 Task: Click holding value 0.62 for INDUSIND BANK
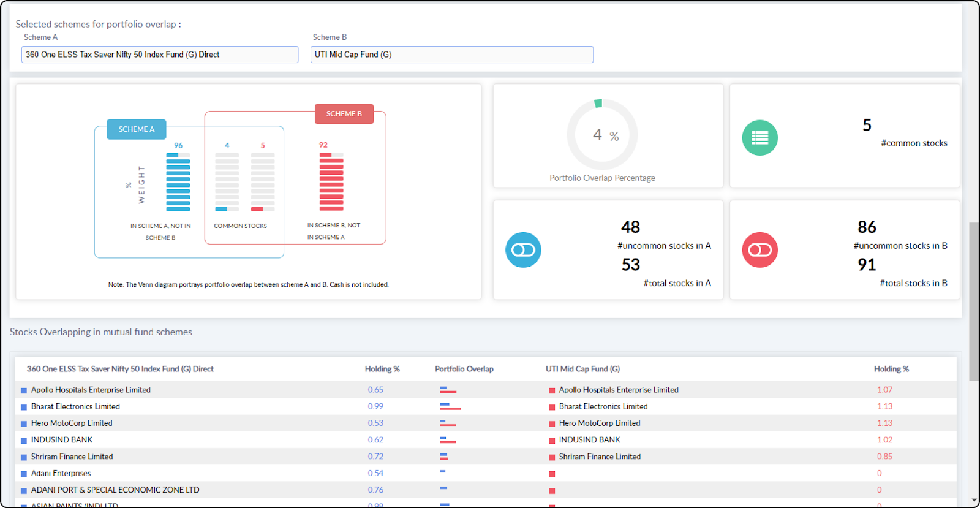(375, 440)
